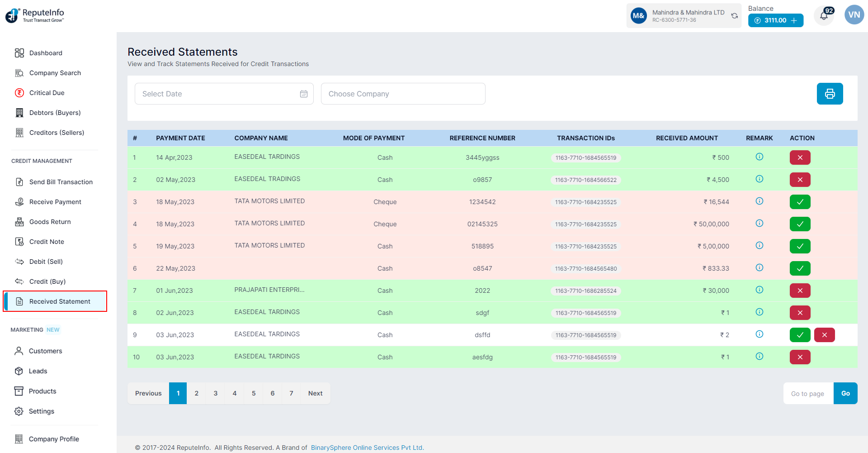Open the Select Date picker field
Screen dimensions: 868x453
tap(217, 94)
